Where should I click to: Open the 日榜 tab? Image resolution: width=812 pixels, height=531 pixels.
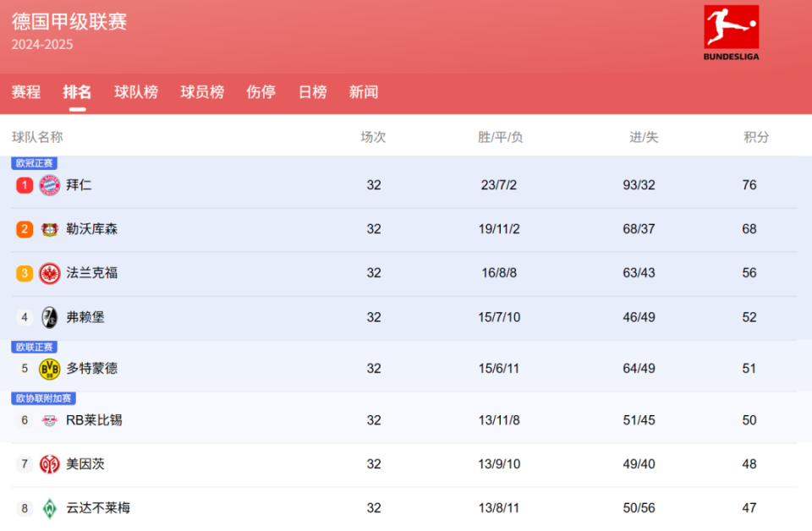click(x=312, y=92)
